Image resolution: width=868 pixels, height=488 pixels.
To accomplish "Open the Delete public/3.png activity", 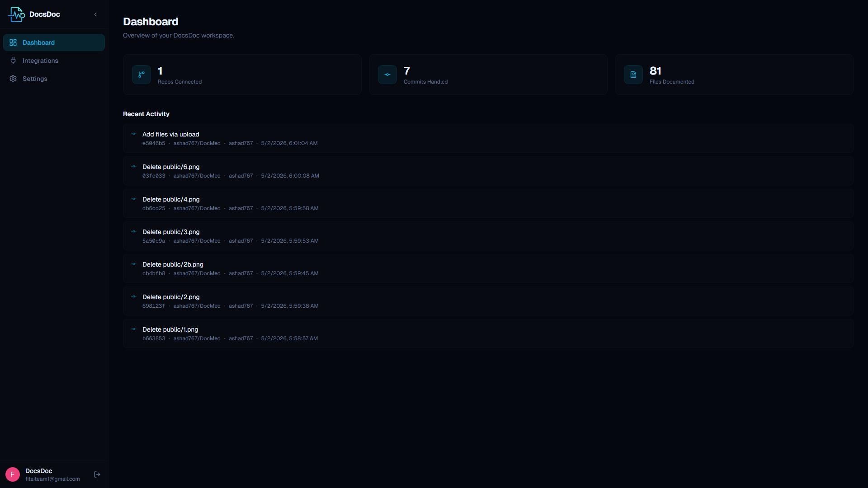I will [x=488, y=236].
